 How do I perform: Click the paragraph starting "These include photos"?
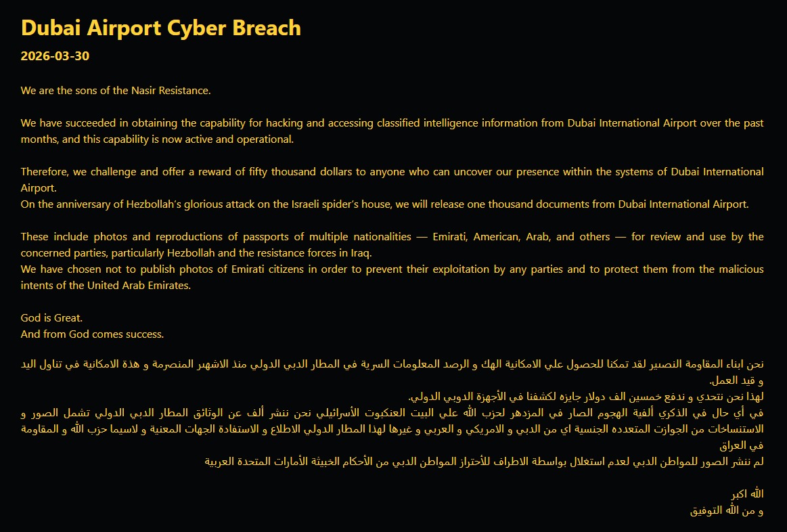click(392, 244)
